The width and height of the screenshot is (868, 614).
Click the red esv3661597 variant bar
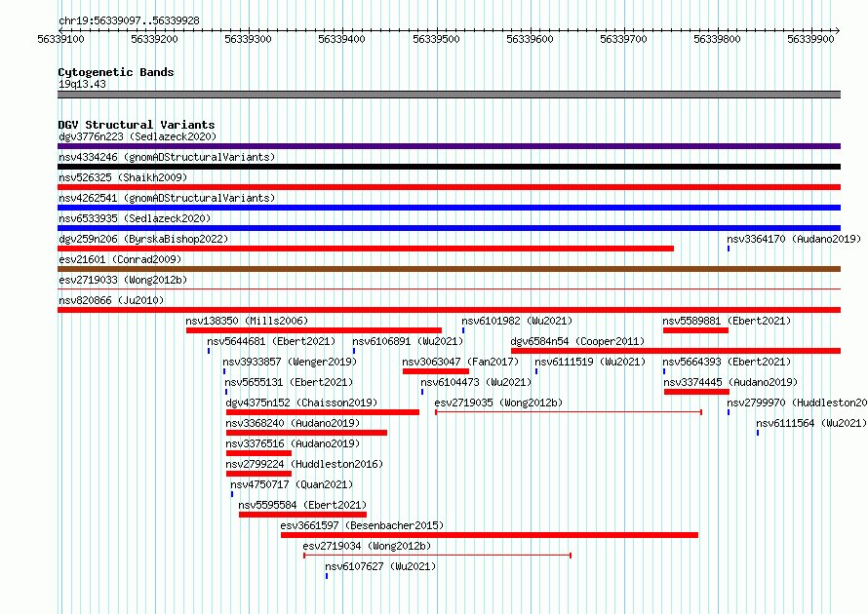coord(490,535)
